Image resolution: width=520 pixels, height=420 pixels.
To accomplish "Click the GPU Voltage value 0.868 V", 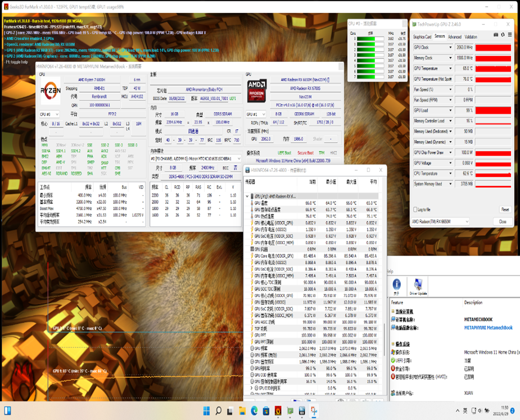I will pyautogui.click(x=464, y=163).
